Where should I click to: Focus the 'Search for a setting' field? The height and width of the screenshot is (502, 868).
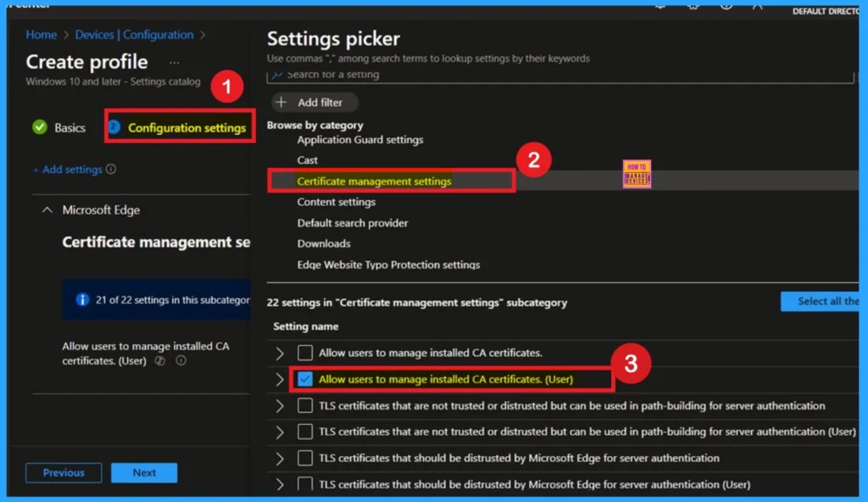tap(560, 75)
